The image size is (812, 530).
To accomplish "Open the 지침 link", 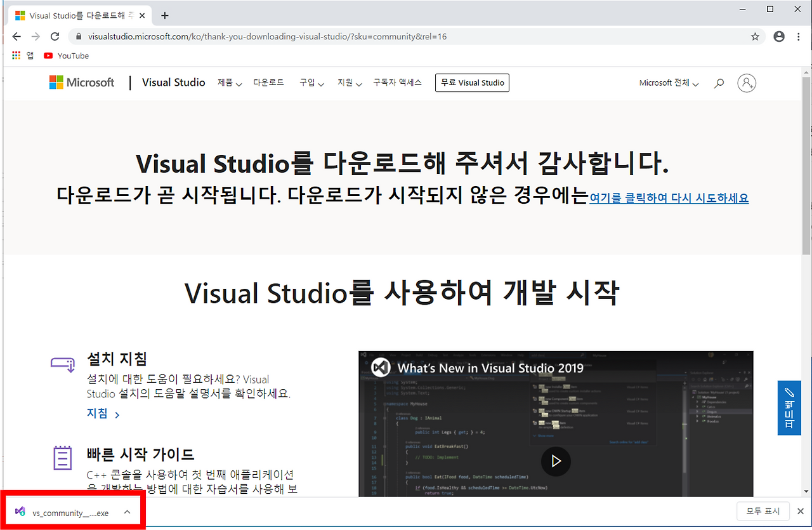I will (x=103, y=414).
